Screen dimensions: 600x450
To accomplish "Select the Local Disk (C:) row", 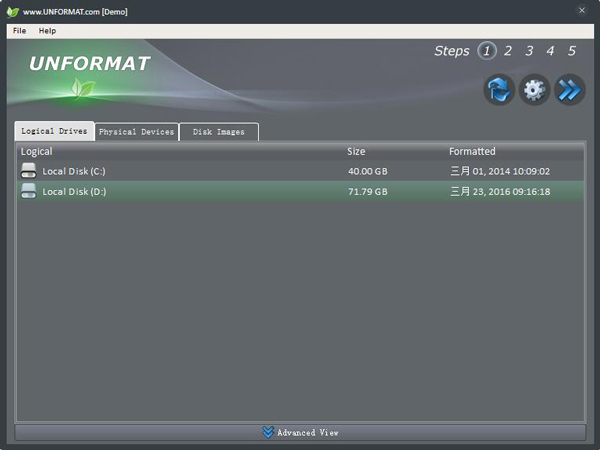I will coord(300,171).
